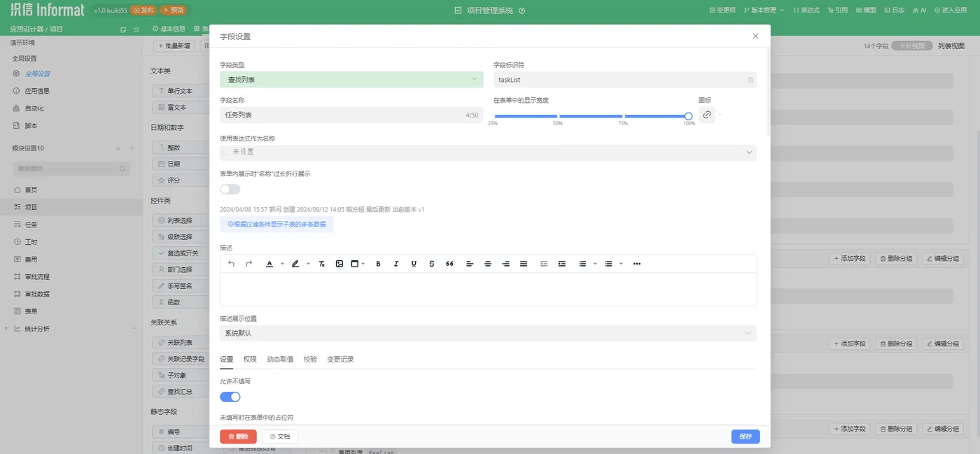Click 发布 button in header
Viewport: 980px width, 454px height.
point(143,10)
